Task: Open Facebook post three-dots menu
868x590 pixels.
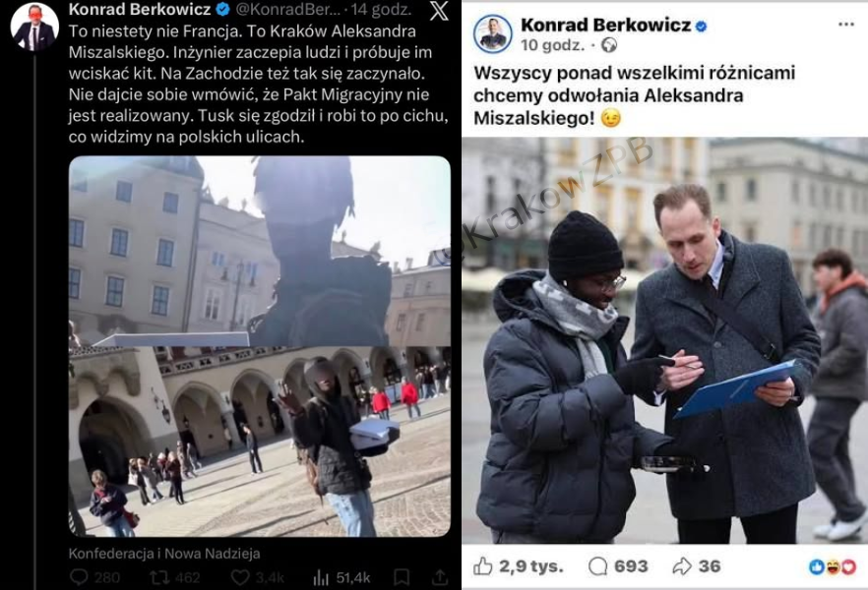Action: coord(846,25)
